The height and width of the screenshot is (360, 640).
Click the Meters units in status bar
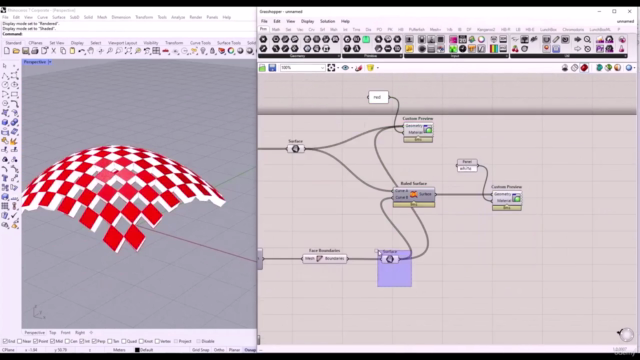pos(119,350)
